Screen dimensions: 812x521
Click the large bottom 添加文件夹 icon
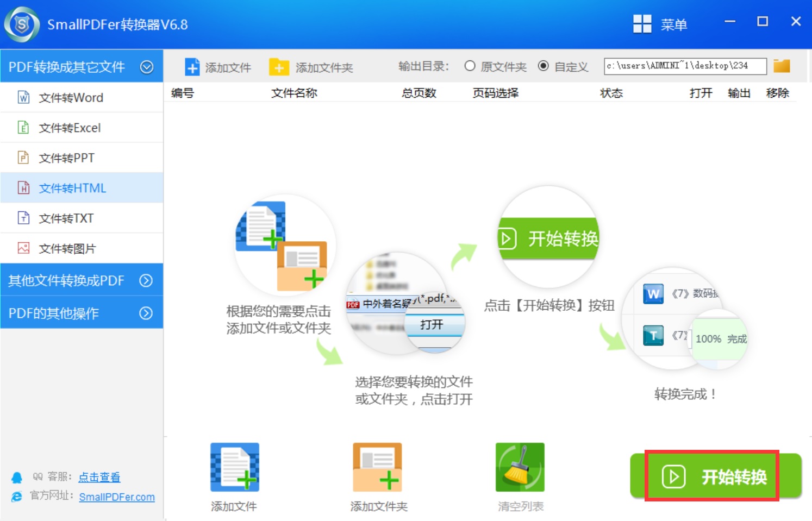(x=377, y=467)
